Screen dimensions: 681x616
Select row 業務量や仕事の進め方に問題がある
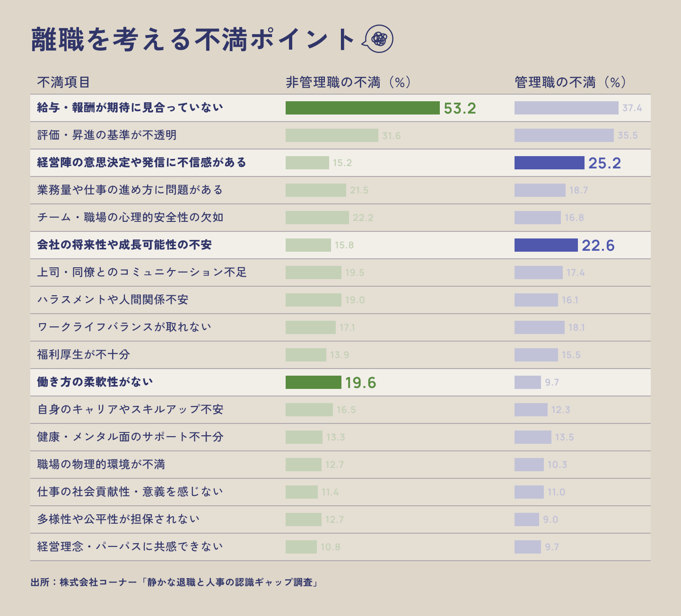coord(340,190)
